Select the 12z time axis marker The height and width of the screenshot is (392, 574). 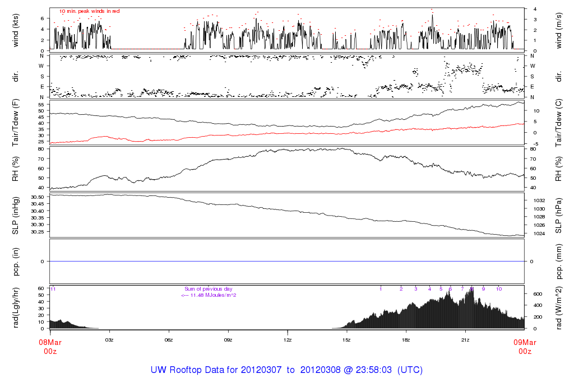(288, 339)
